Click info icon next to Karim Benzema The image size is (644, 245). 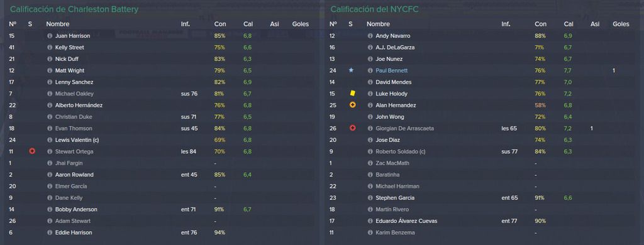pos(370,232)
